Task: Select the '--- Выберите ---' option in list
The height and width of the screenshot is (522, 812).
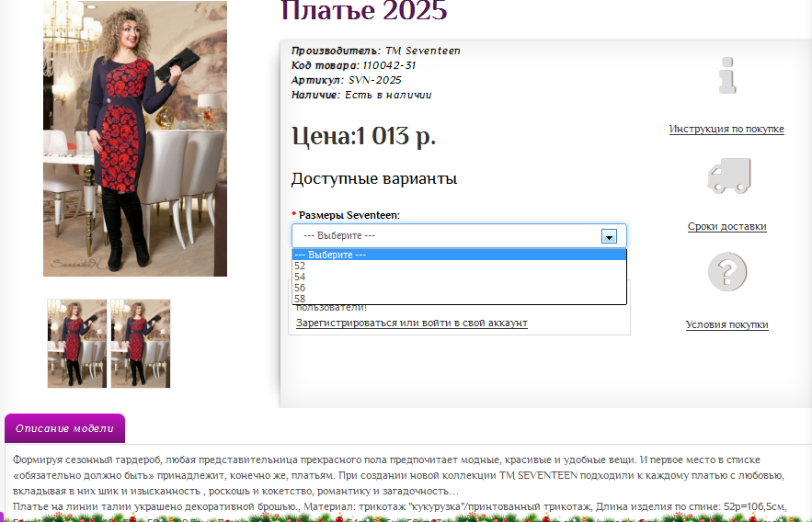Action: click(459, 255)
